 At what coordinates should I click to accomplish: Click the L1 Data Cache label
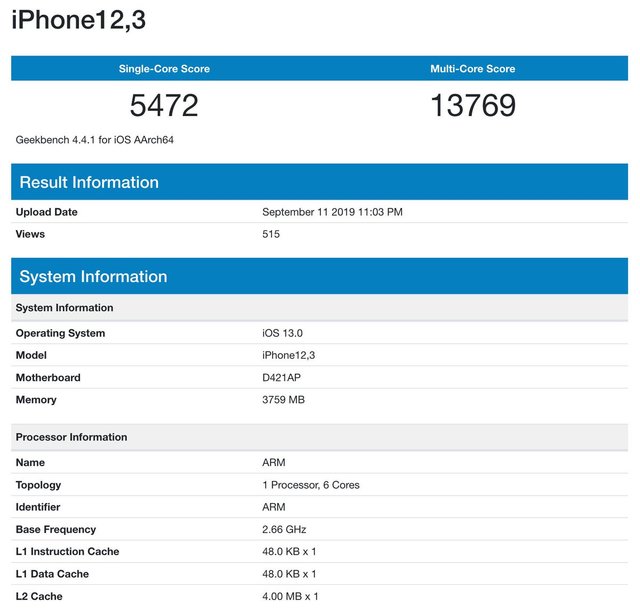52,574
